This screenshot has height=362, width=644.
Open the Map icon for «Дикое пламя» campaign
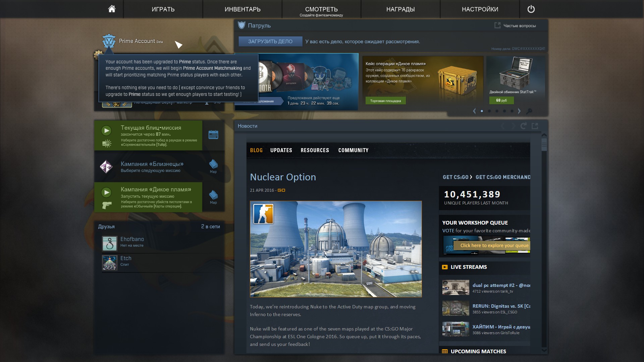tap(213, 197)
